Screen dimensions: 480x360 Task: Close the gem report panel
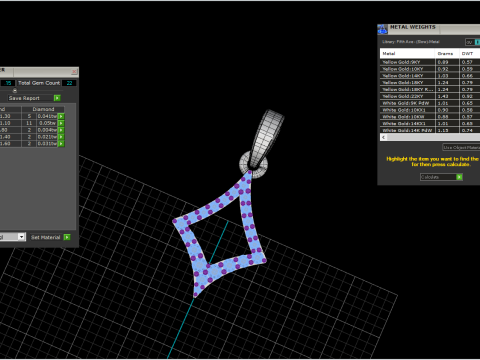pos(74,72)
